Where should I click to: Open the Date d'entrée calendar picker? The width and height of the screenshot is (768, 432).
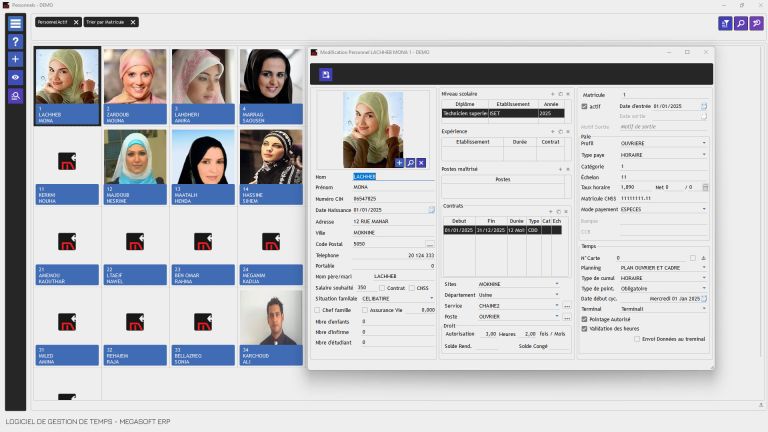tap(704, 106)
